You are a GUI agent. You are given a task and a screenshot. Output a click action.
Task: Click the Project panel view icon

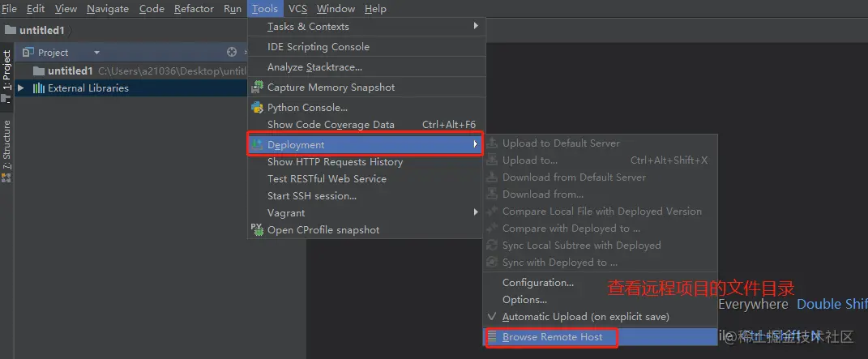[28, 53]
